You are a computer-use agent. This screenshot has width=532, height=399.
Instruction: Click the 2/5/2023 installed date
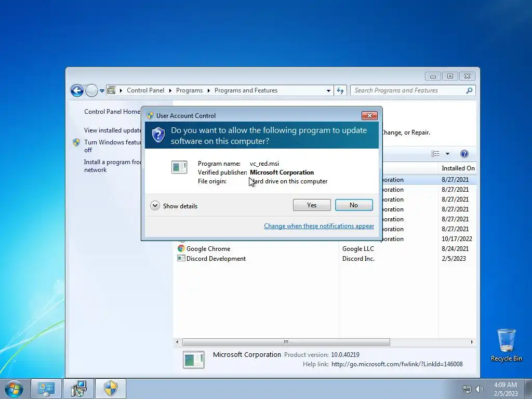coord(454,259)
